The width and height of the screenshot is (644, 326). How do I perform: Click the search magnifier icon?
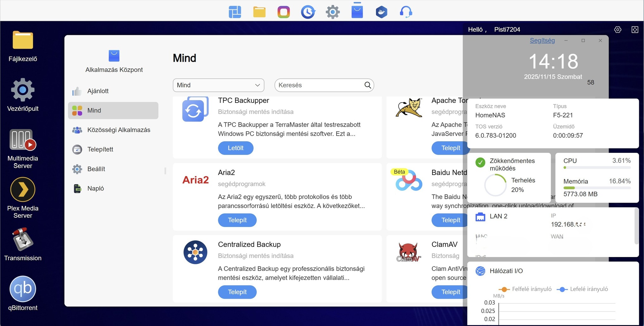(x=368, y=85)
